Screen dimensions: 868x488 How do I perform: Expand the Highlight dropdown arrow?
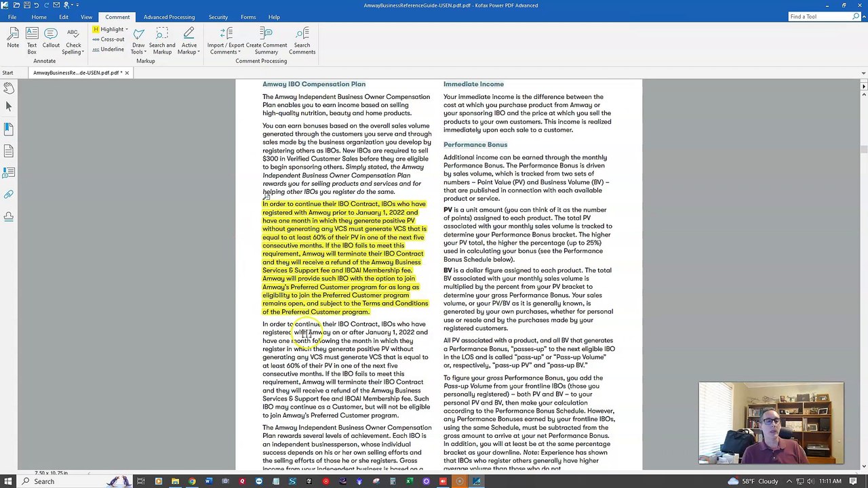(x=127, y=29)
